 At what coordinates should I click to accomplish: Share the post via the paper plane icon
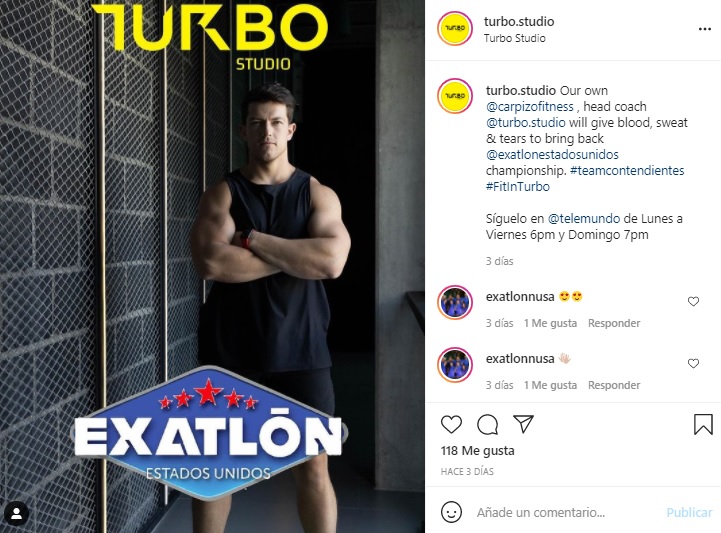click(x=523, y=424)
